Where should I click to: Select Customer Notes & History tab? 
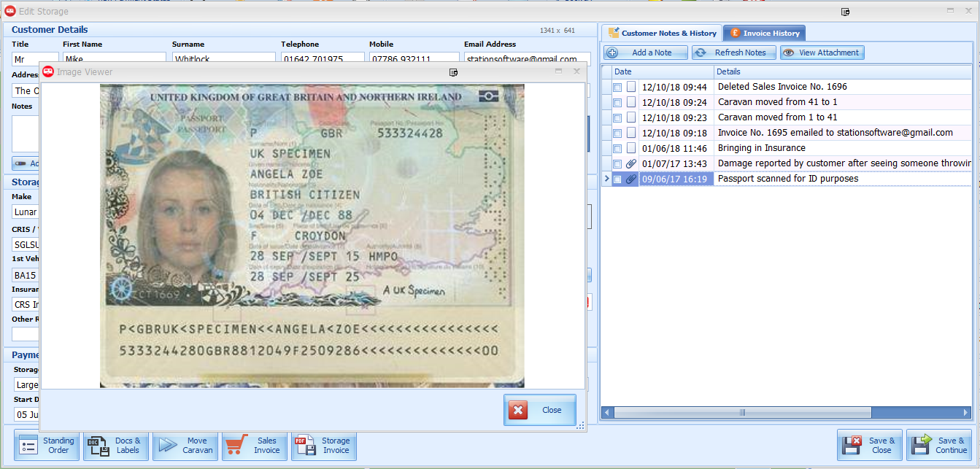coord(662,33)
